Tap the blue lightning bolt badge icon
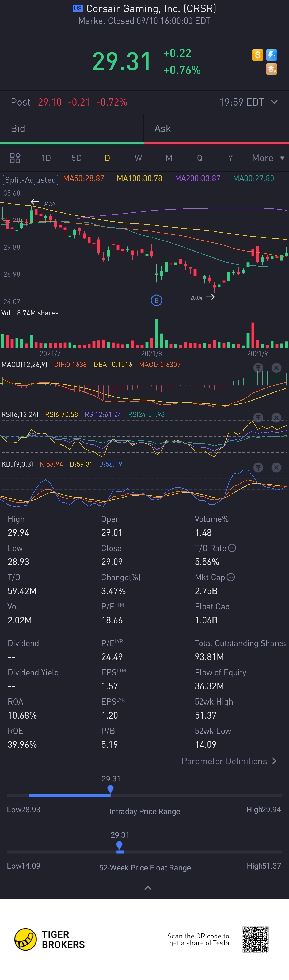Screen dimensions: 289x980 pyautogui.click(x=272, y=55)
